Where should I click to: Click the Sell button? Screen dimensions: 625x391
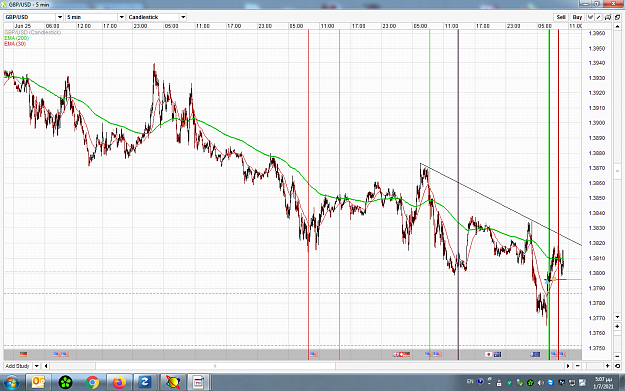(x=561, y=17)
